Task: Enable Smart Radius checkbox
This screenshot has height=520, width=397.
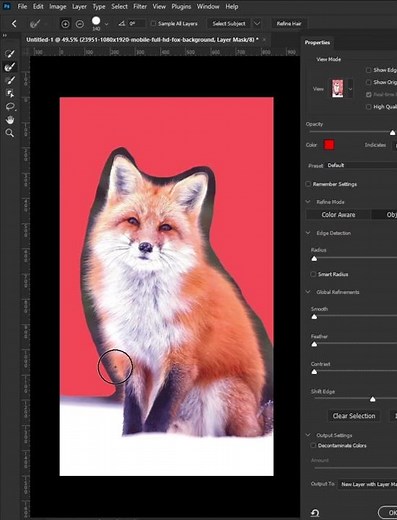Action: [313, 274]
